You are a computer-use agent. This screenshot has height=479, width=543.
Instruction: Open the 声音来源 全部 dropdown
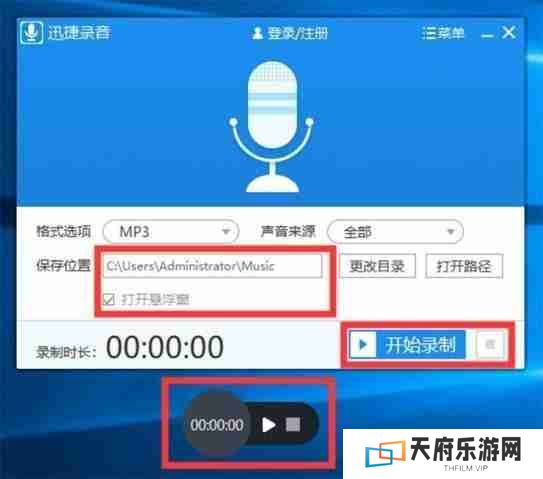(x=395, y=231)
